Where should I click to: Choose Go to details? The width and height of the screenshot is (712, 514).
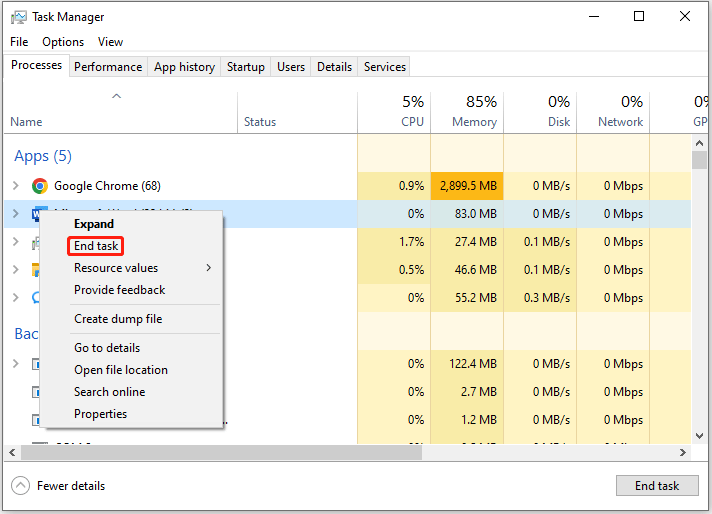(x=132, y=348)
